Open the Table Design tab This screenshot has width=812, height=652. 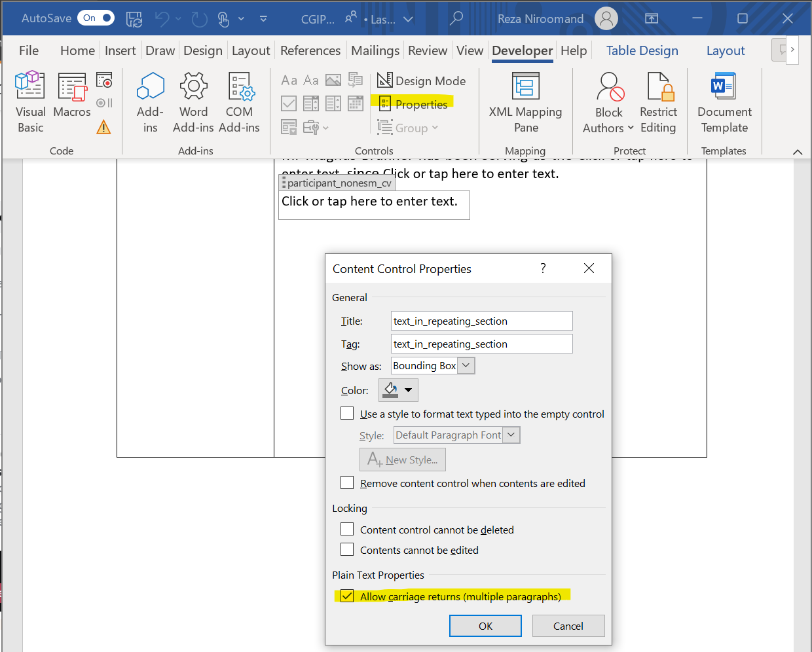[642, 50]
